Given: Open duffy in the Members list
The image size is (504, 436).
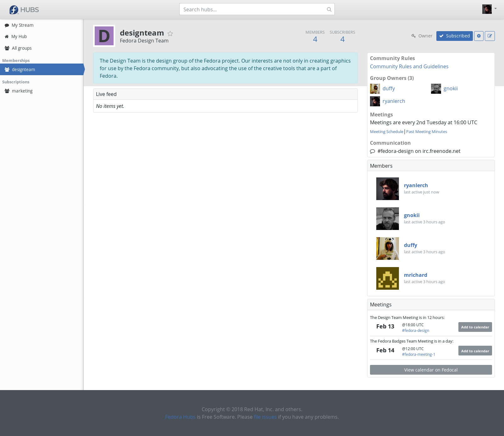Looking at the screenshot, I should click(x=411, y=245).
